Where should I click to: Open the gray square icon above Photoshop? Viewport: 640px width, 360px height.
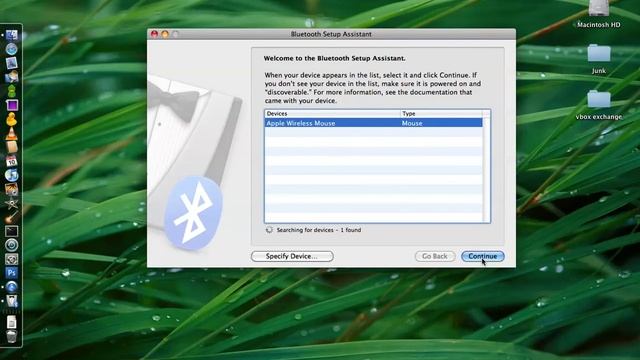(x=11, y=259)
